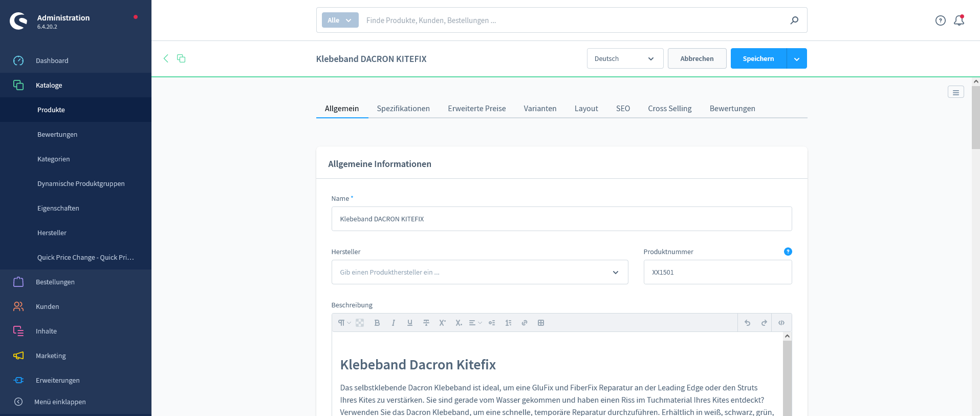Show Produktnummer help tooltip
Image resolution: width=980 pixels, height=416 pixels.
(x=788, y=252)
